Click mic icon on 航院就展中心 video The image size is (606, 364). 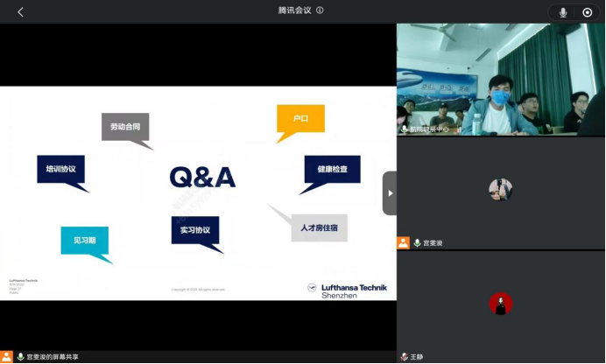[x=405, y=129]
